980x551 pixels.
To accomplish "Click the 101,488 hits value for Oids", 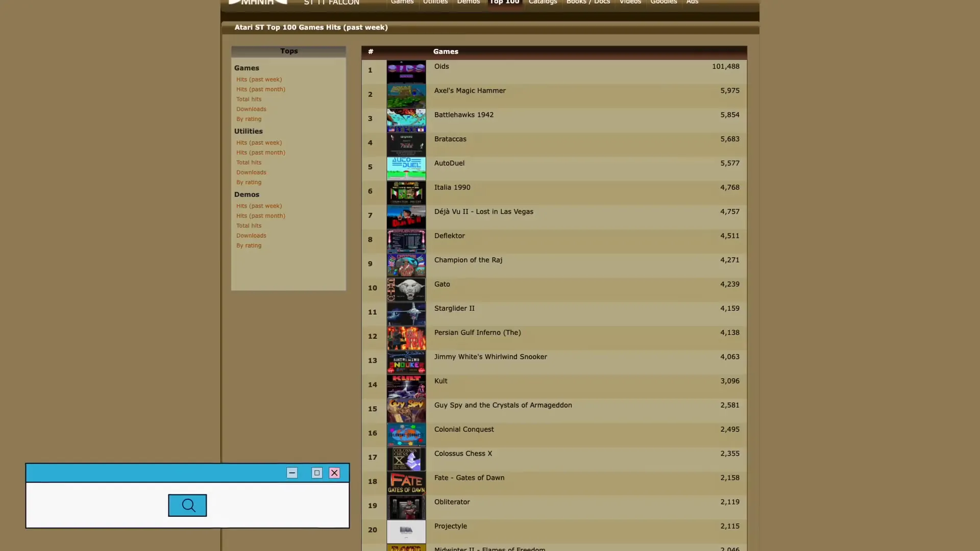I will pyautogui.click(x=725, y=66).
